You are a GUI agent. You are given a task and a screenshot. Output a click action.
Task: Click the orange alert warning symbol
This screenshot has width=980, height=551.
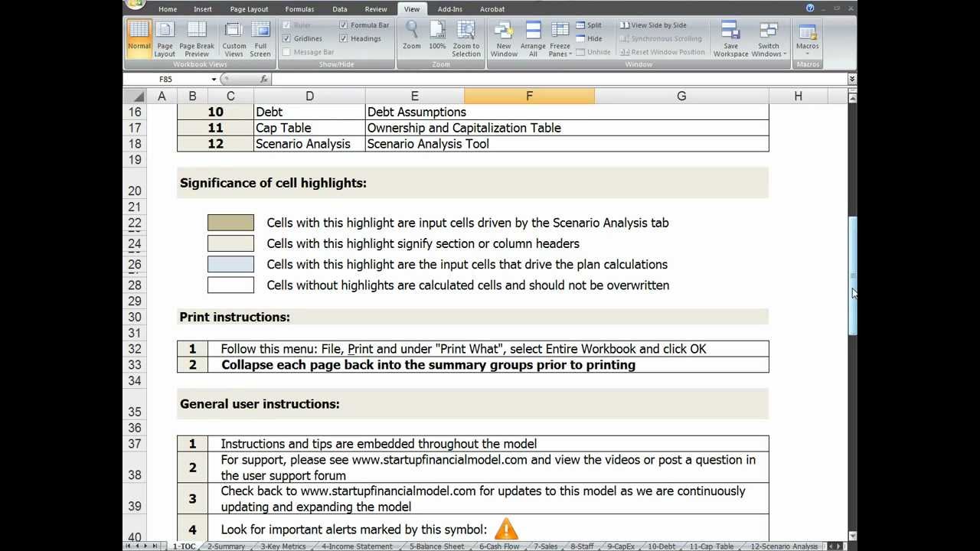click(506, 529)
